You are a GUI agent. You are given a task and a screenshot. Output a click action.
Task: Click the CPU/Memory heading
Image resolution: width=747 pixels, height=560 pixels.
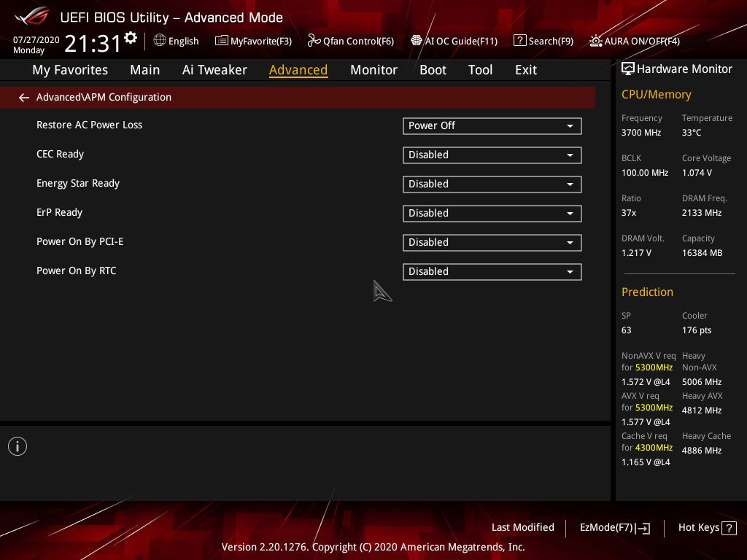[656, 94]
